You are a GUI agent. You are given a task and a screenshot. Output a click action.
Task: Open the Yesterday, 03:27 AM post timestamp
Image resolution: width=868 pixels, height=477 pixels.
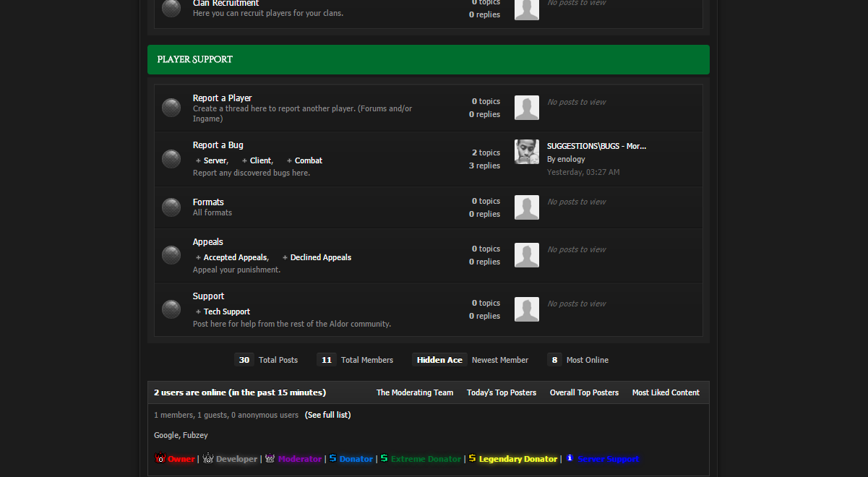583,172
